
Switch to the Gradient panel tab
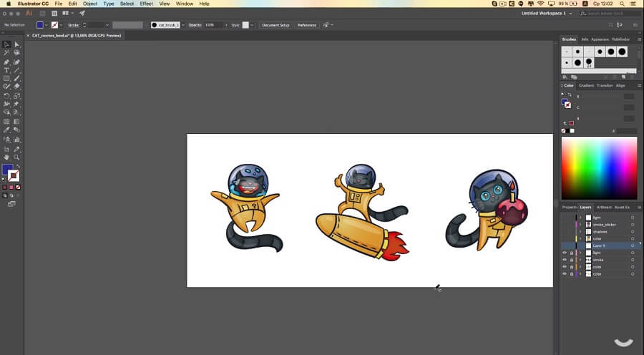[586, 85]
